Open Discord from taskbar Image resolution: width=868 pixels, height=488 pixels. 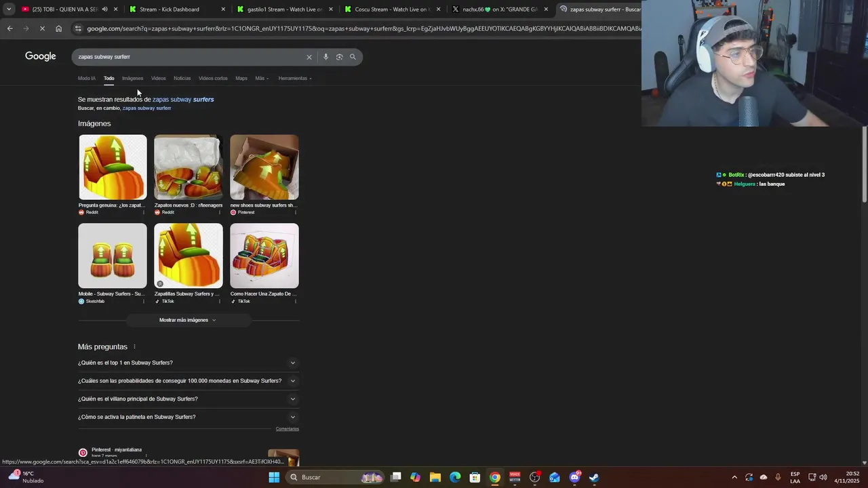[x=574, y=477]
